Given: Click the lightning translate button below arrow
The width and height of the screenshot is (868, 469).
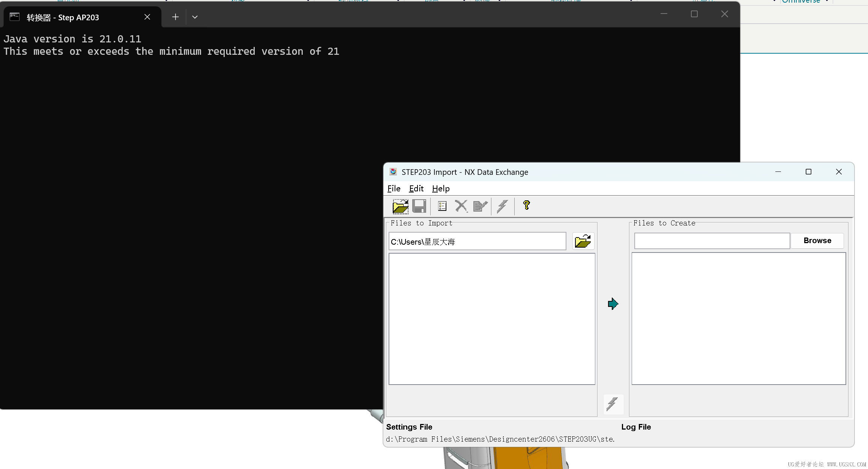Looking at the screenshot, I should [613, 404].
